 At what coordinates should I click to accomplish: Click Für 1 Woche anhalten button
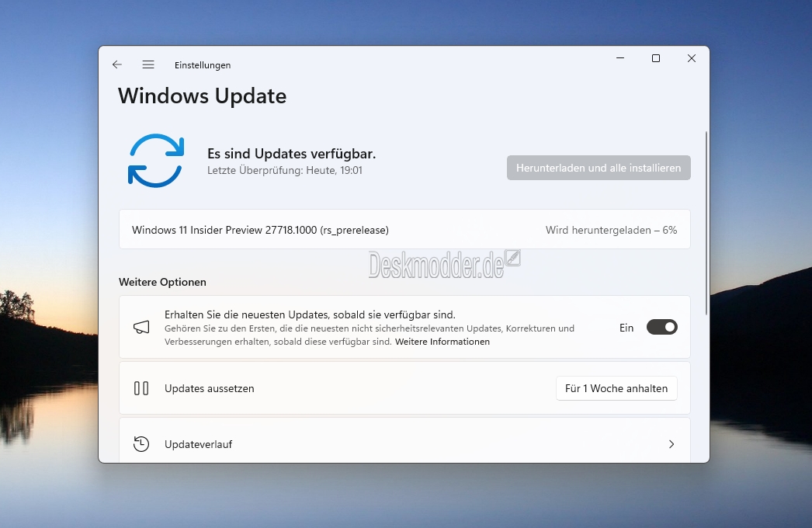point(616,388)
